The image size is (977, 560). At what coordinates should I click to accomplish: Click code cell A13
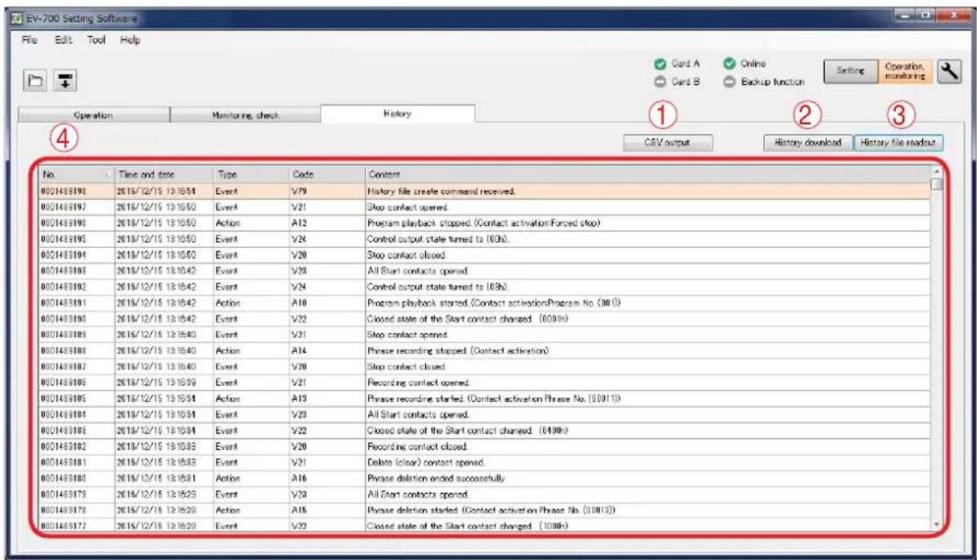click(327, 399)
